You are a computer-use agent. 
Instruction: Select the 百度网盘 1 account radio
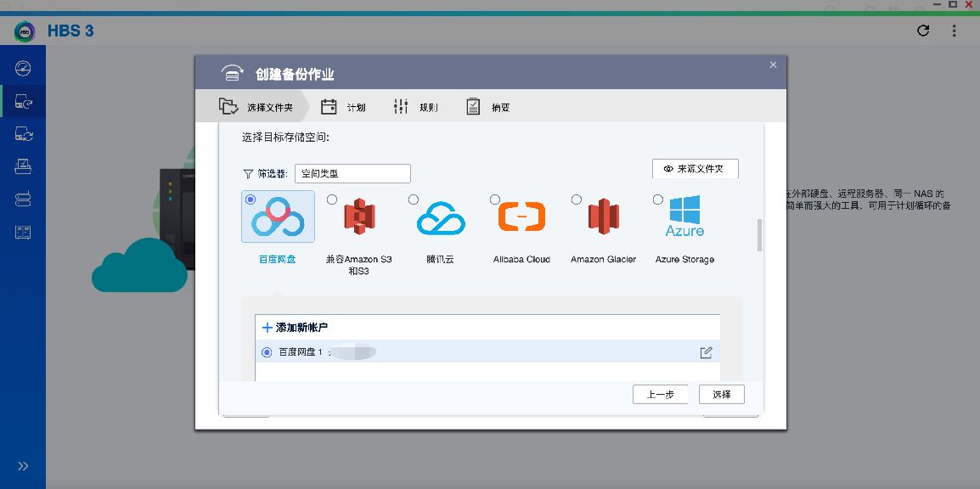coord(267,353)
